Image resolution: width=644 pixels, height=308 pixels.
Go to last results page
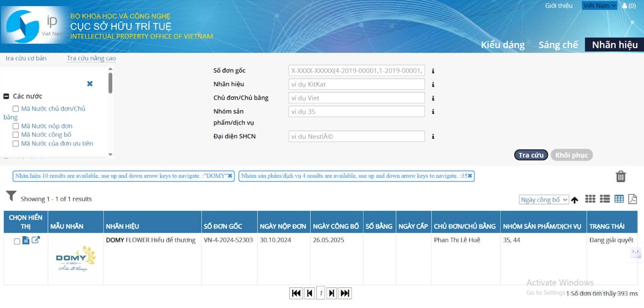pos(345,293)
